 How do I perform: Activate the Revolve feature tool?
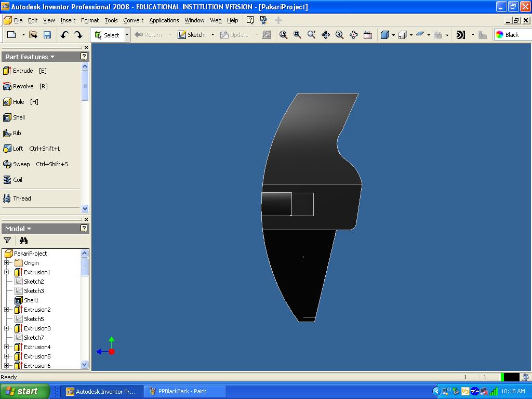[x=23, y=86]
